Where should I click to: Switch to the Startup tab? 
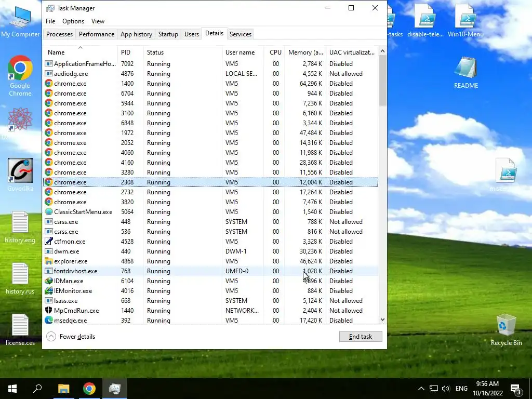pyautogui.click(x=168, y=34)
